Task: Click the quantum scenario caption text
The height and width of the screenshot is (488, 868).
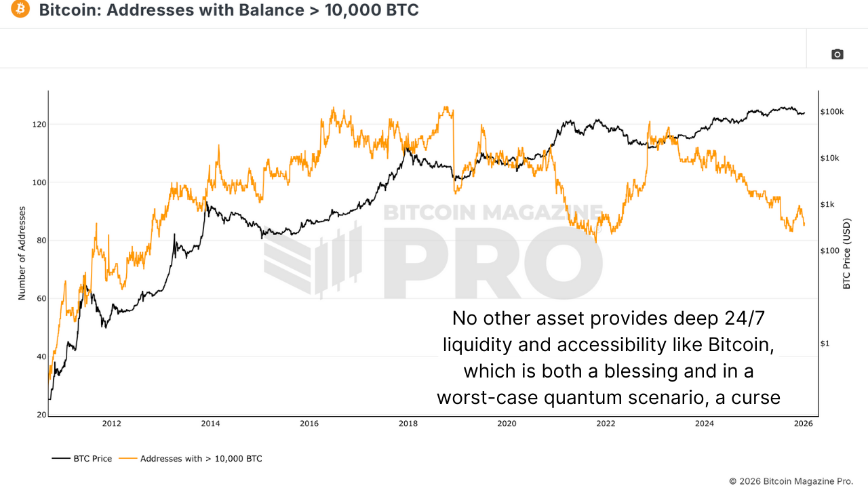Action: coord(608,357)
